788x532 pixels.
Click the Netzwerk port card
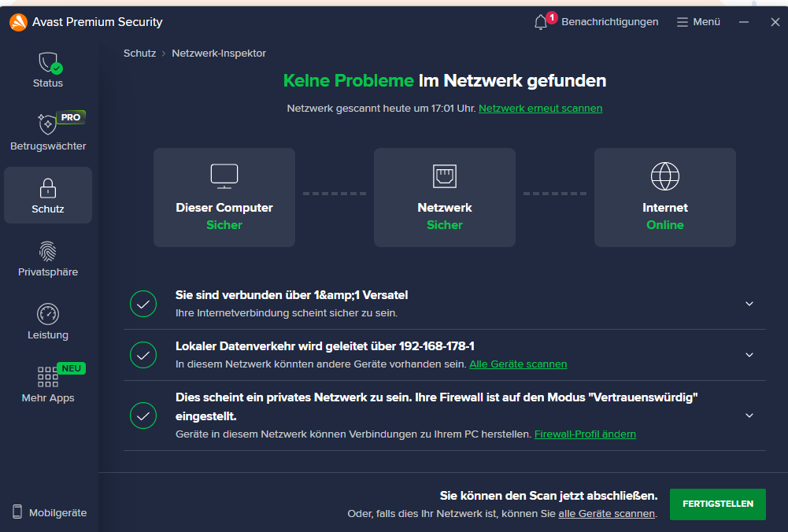pyautogui.click(x=445, y=198)
